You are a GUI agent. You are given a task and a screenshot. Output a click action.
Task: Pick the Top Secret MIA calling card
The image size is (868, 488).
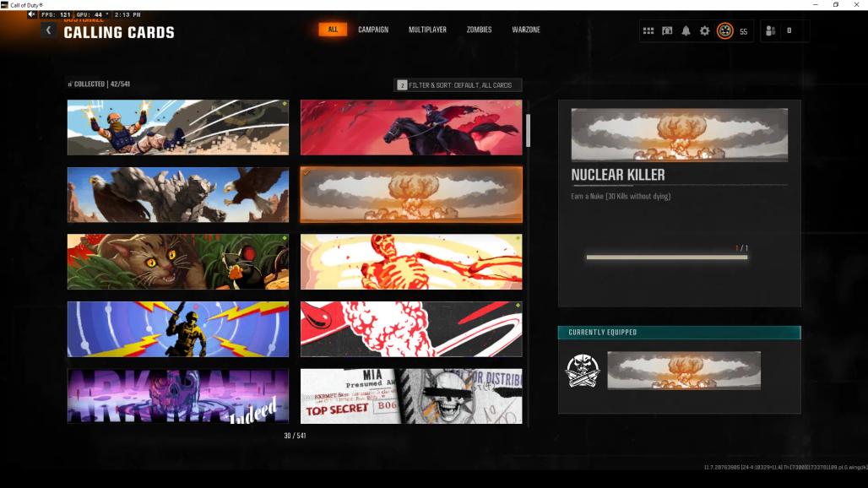(x=411, y=395)
